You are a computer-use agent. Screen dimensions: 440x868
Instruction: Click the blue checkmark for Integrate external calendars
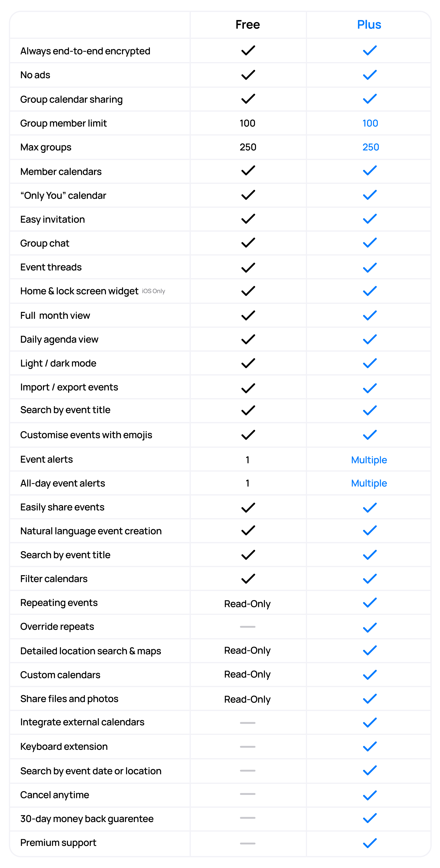(x=370, y=722)
